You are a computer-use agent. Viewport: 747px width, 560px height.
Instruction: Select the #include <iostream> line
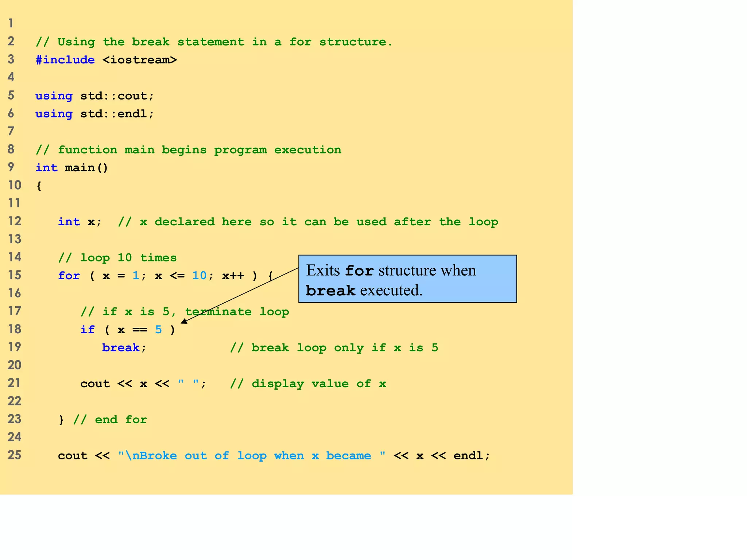(x=106, y=60)
